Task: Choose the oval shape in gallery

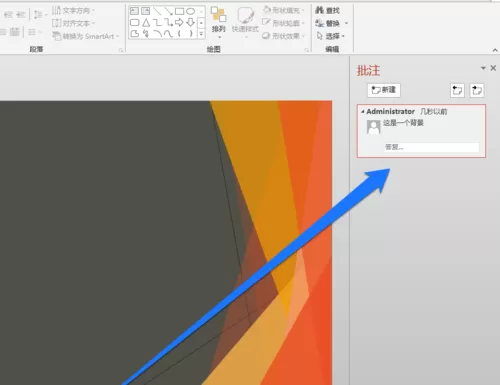Action: click(x=190, y=11)
